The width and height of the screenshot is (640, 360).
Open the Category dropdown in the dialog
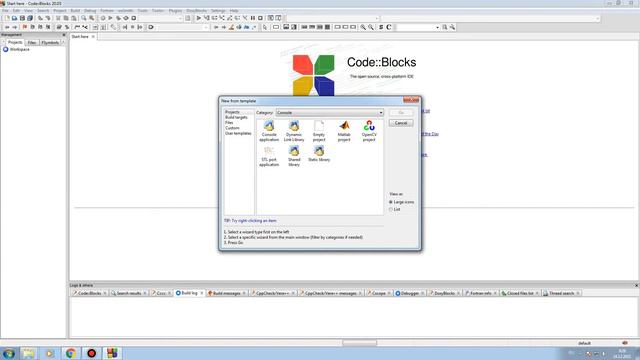pyautogui.click(x=330, y=113)
